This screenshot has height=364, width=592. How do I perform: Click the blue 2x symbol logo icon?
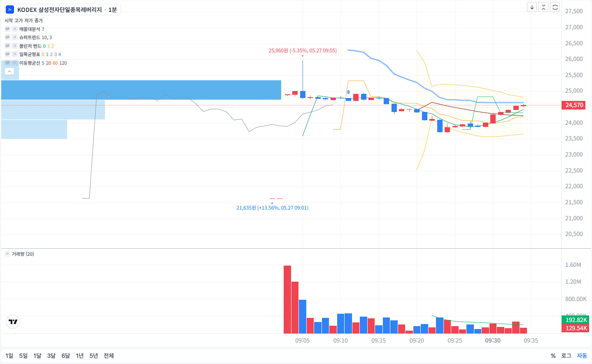coord(10,9)
